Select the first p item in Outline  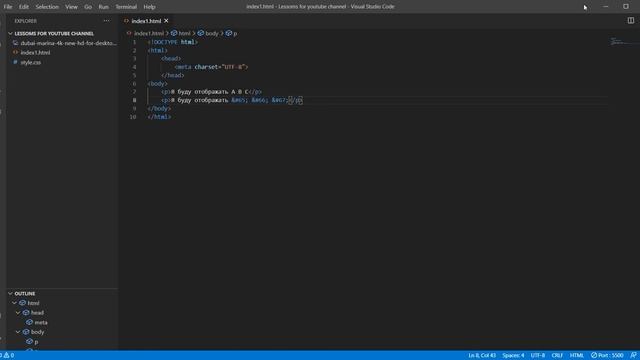pyautogui.click(x=36, y=342)
